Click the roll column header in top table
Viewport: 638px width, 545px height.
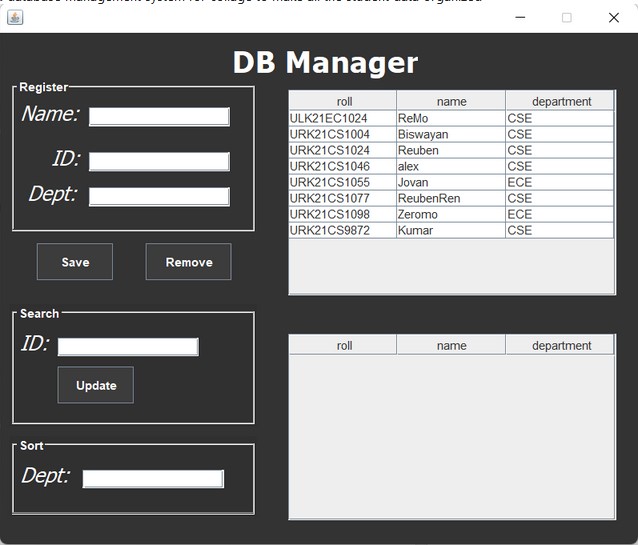(344, 101)
